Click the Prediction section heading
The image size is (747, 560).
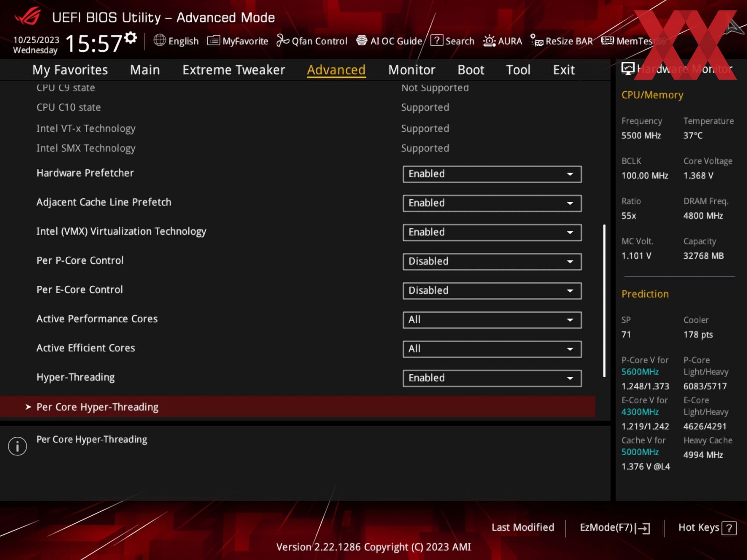[x=645, y=294]
